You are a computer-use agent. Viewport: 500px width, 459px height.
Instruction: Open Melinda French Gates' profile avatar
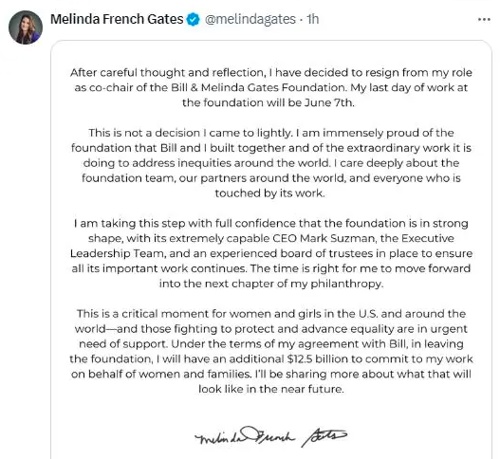pos(25,27)
